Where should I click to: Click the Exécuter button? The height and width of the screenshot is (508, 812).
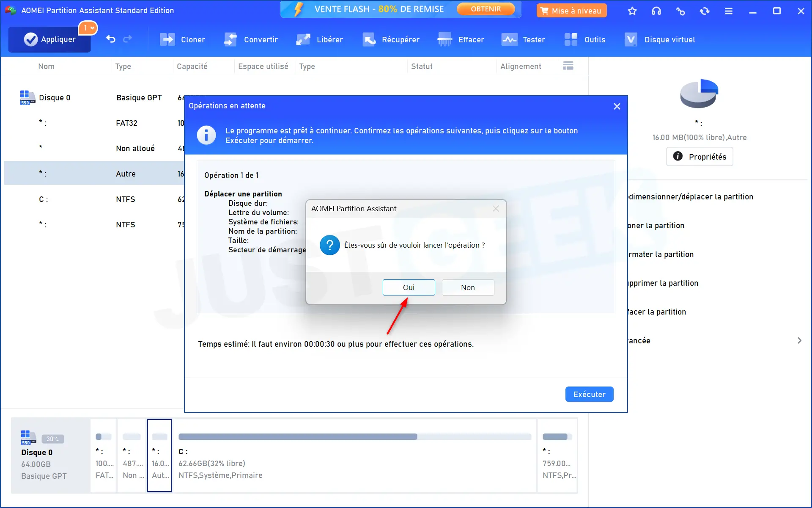[589, 394]
